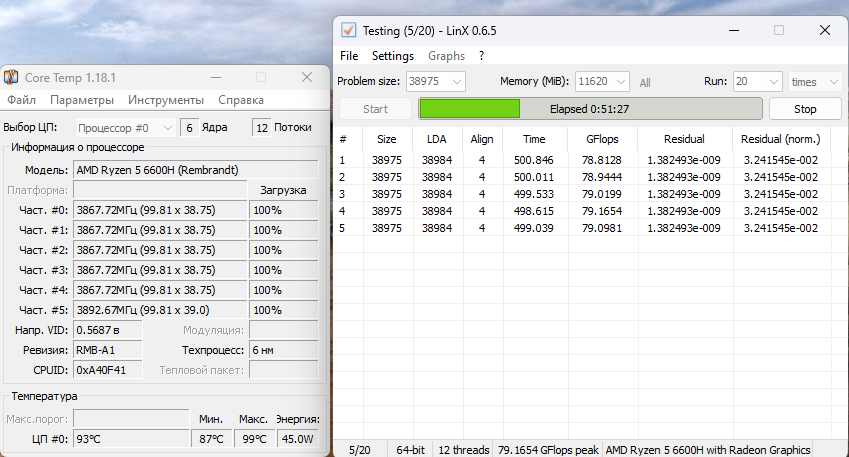
Task: Click the Size column header
Action: click(x=387, y=139)
